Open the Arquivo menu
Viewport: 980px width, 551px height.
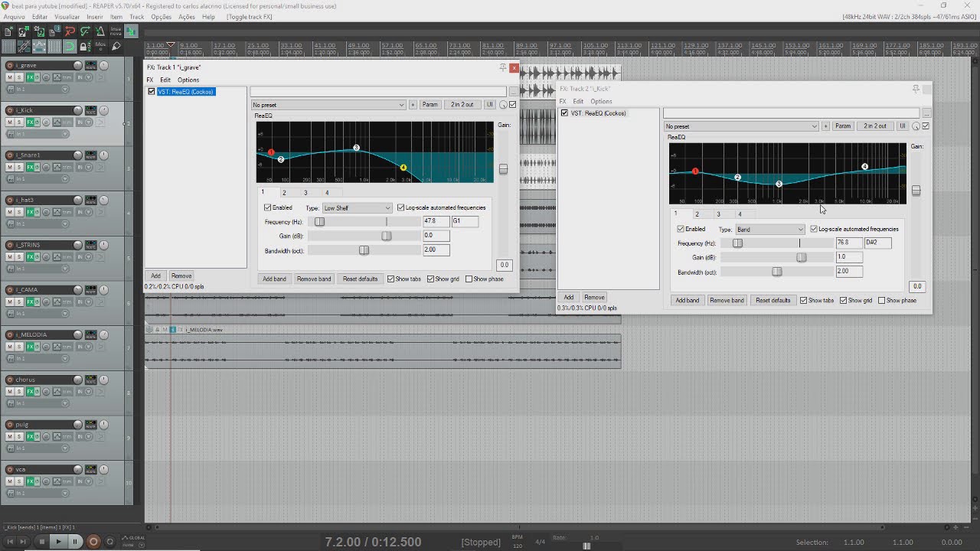[x=15, y=16]
